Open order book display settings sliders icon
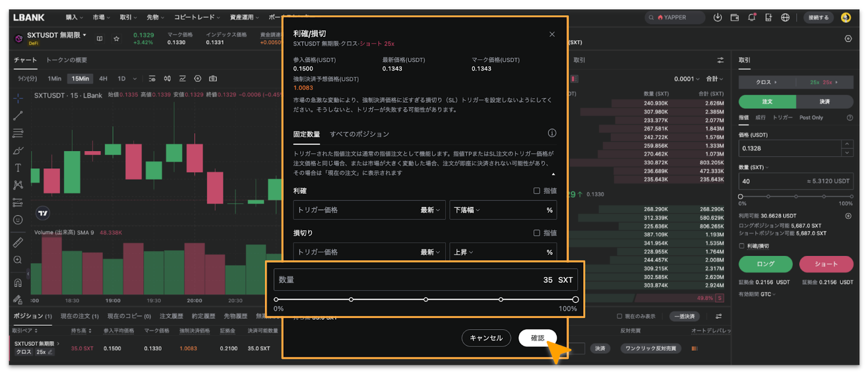This screenshot has width=868, height=372. tap(720, 60)
